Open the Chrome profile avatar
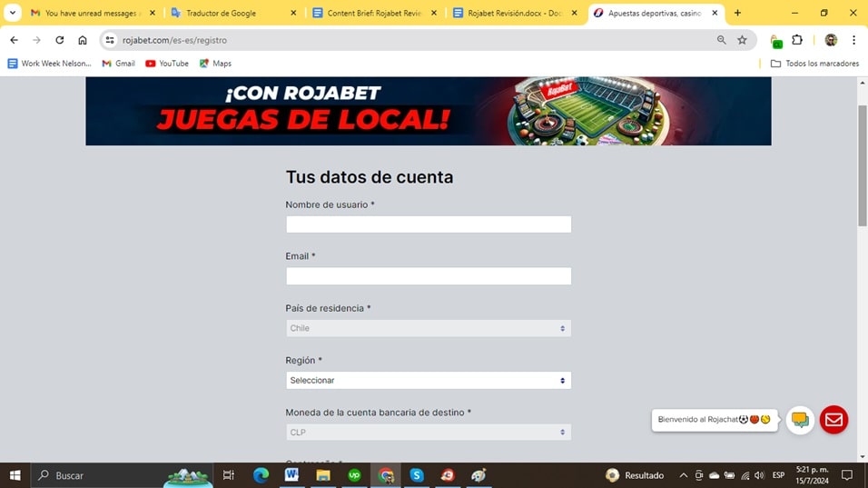 (831, 40)
